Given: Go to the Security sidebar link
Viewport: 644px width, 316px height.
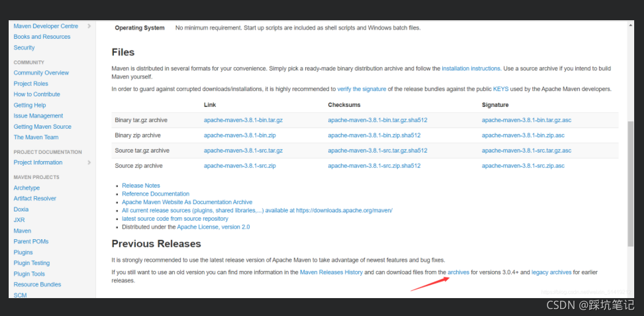Looking at the screenshot, I should (x=24, y=47).
